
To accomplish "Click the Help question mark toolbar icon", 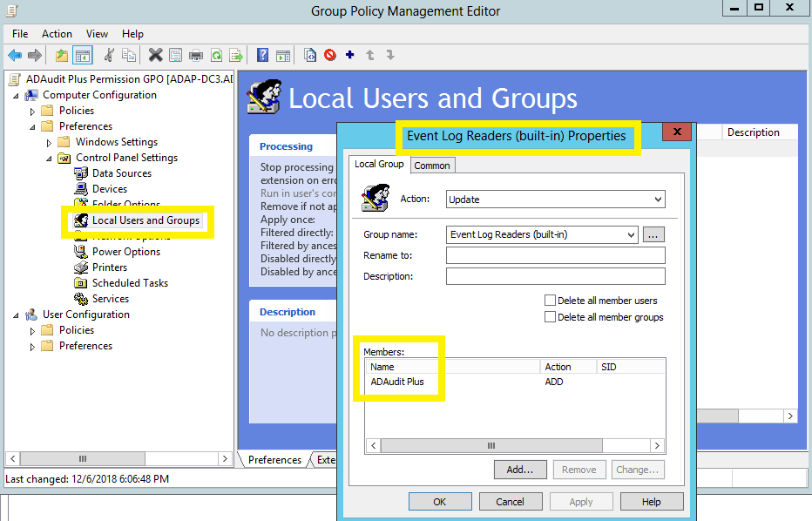I will (261, 55).
